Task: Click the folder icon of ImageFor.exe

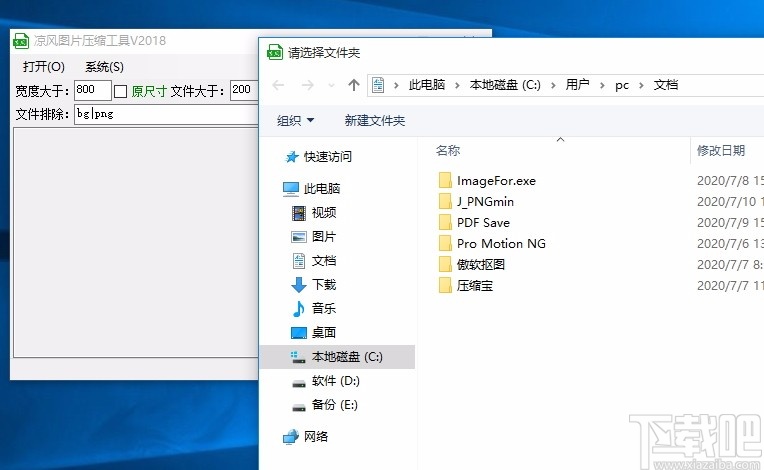Action: [445, 181]
